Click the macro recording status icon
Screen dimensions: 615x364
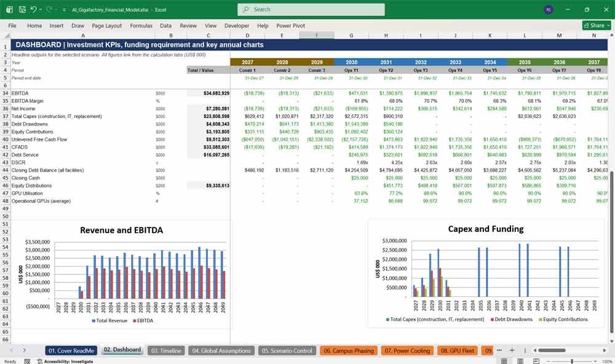click(27, 362)
